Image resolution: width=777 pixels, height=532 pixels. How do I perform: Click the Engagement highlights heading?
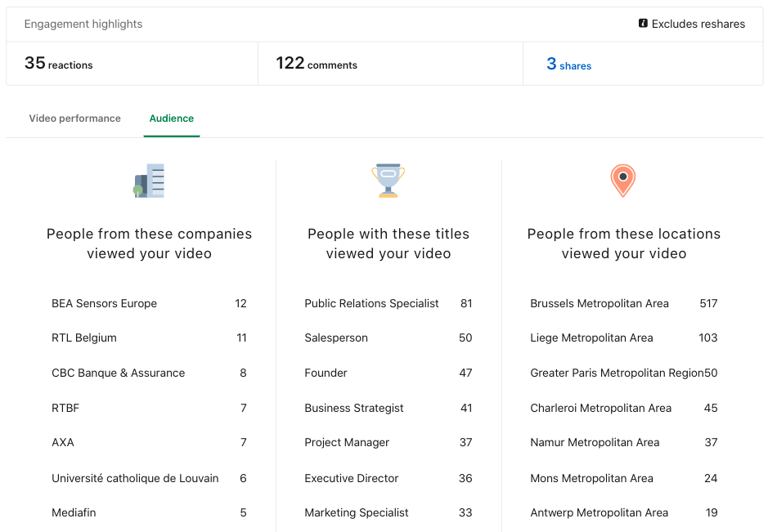tap(83, 24)
